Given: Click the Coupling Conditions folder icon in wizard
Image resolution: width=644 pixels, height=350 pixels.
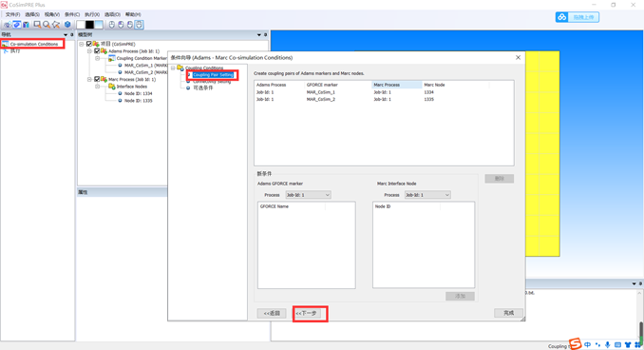Looking at the screenshot, I should [180, 68].
